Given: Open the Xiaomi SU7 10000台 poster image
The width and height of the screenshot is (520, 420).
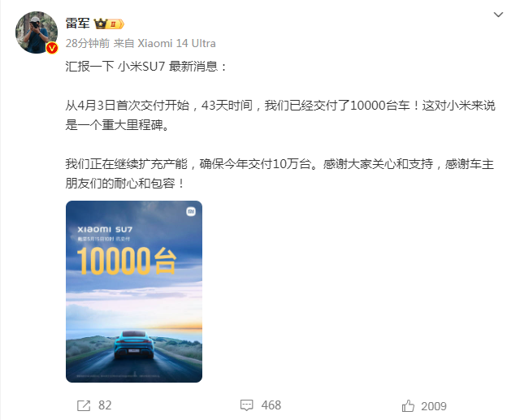Looking at the screenshot, I should pos(134,292).
